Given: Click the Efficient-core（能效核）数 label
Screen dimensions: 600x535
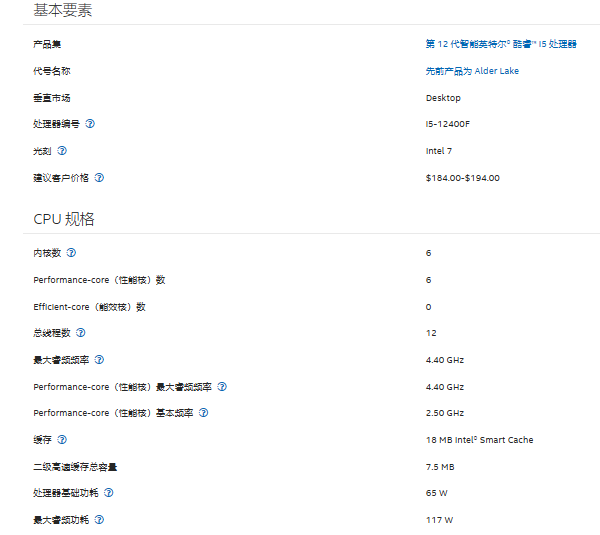Looking at the screenshot, I should 90,307.
